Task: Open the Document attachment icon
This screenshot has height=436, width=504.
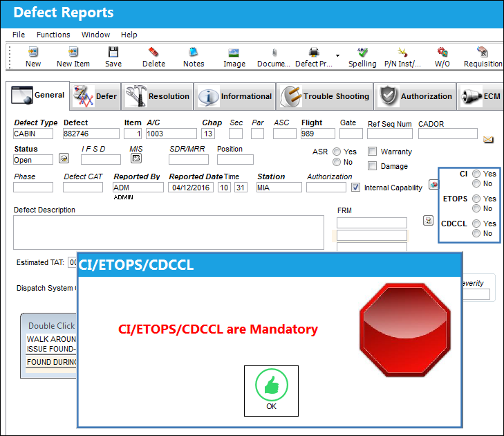Action: [x=274, y=53]
